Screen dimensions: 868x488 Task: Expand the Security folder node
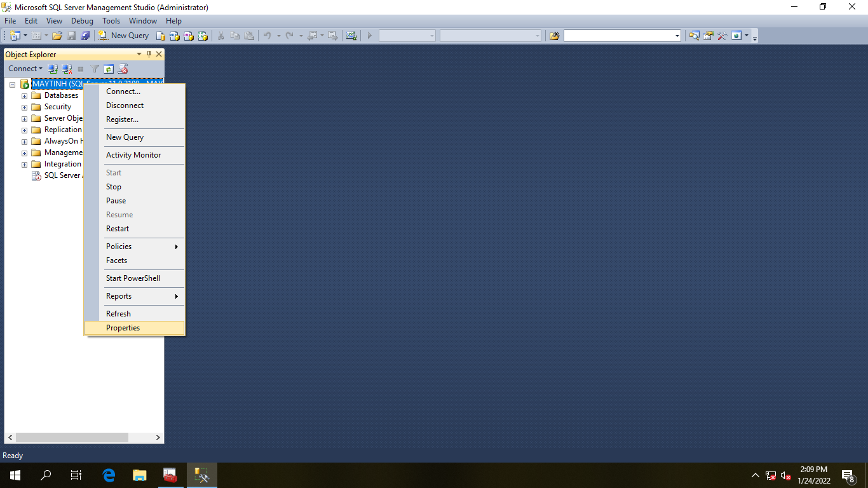click(25, 107)
